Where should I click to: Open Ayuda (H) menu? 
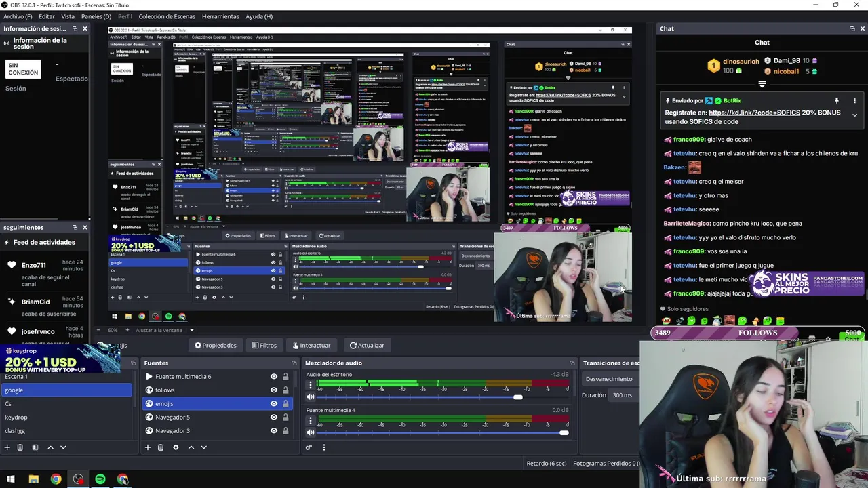pos(259,16)
